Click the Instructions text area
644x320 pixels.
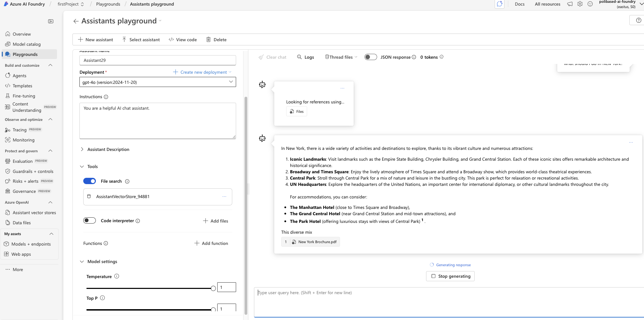point(158,121)
